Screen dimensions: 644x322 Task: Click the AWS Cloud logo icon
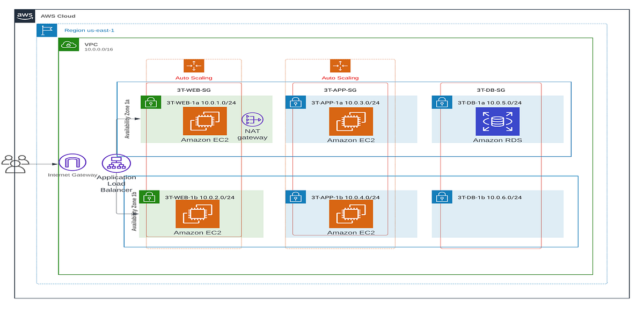24,14
